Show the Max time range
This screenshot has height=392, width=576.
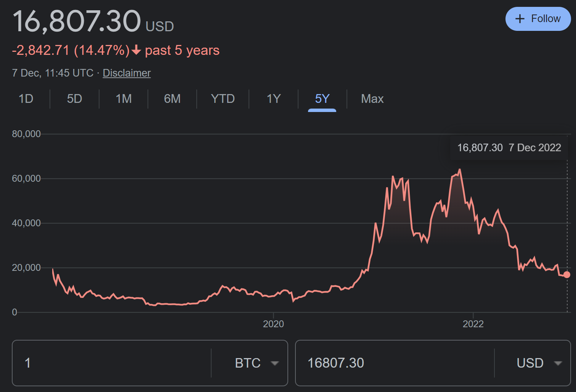click(x=372, y=99)
